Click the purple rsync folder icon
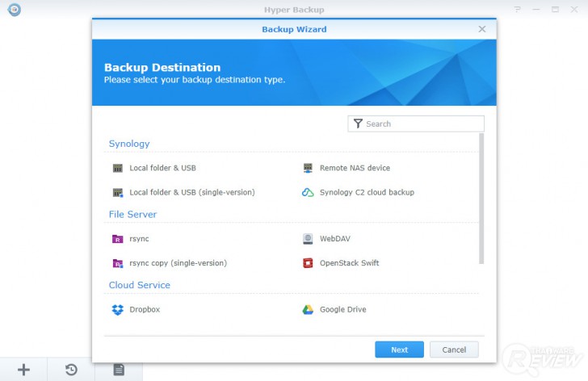The image size is (588, 381). coord(118,239)
